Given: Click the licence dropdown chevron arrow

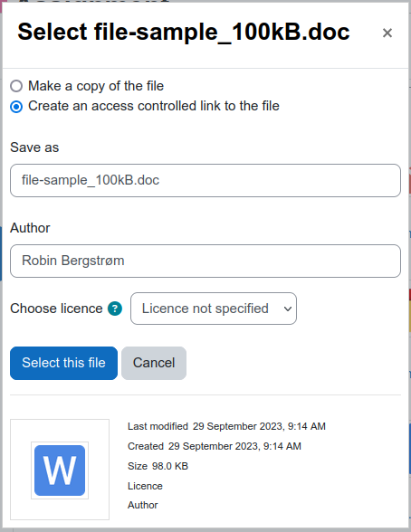Looking at the screenshot, I should [x=288, y=309].
